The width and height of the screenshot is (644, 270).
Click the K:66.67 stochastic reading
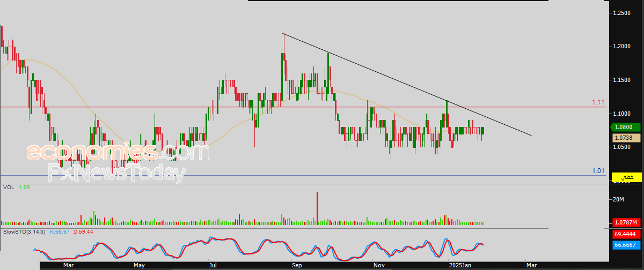[x=60, y=231]
